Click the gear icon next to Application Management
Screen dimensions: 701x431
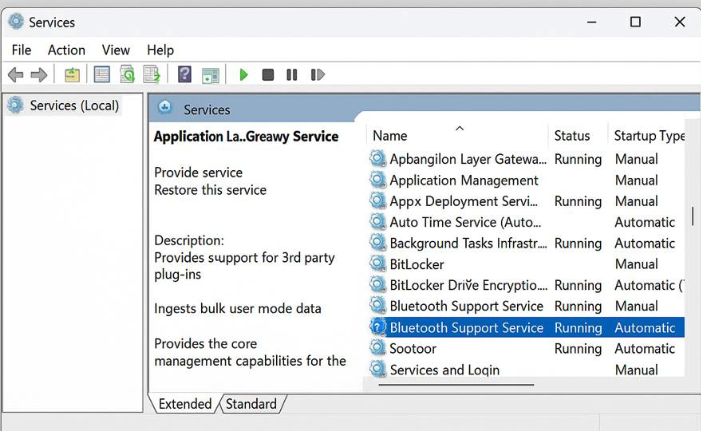[378, 180]
